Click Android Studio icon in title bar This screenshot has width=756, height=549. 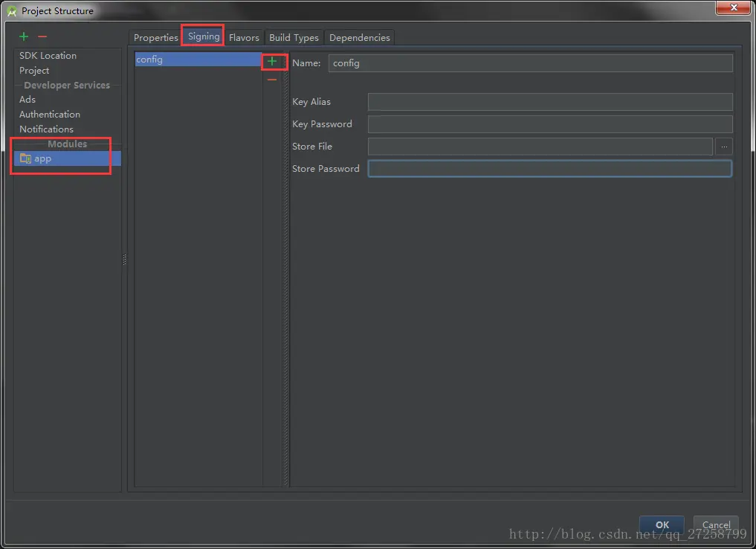point(12,10)
